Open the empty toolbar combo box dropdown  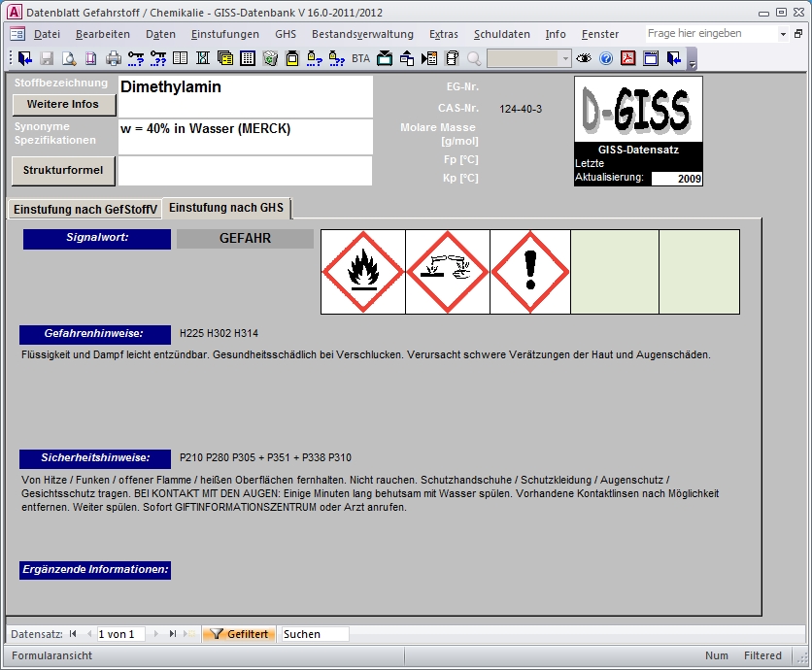(x=565, y=58)
